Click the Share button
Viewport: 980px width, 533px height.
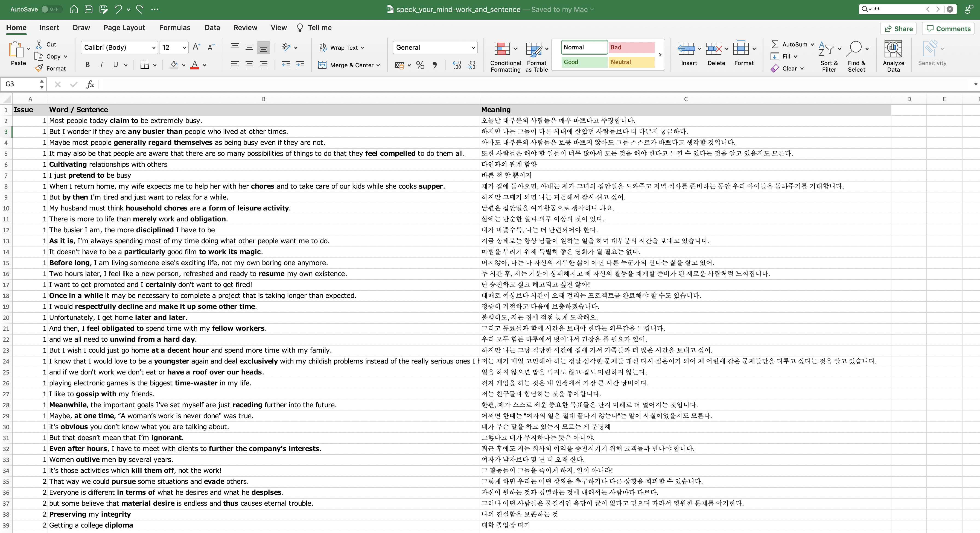[x=898, y=28]
